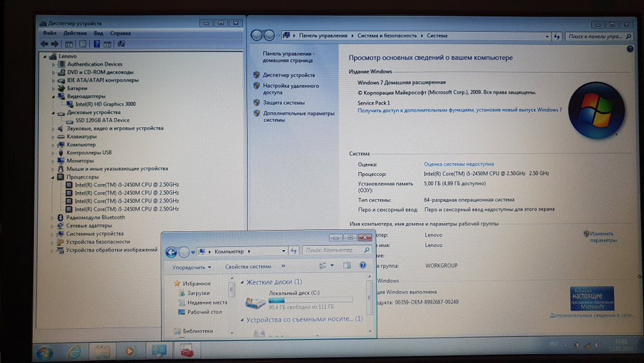Click Устройства безопасности security icon

click(60, 242)
